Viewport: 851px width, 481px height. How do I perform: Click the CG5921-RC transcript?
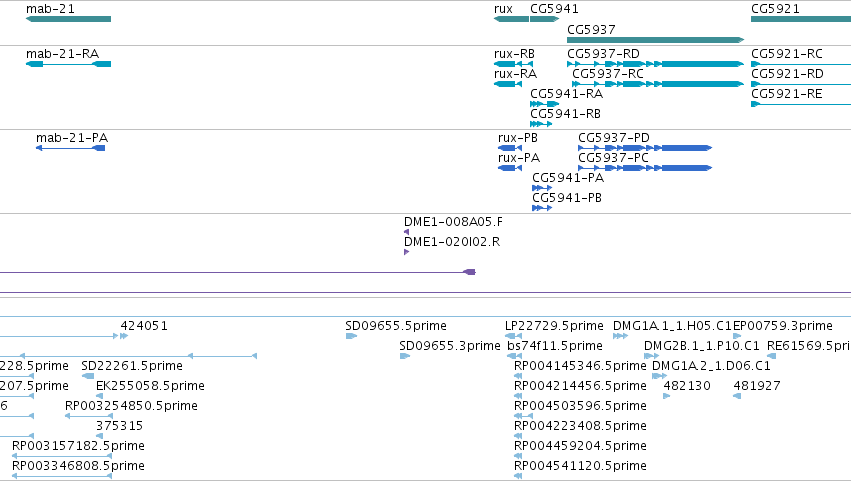point(801,64)
